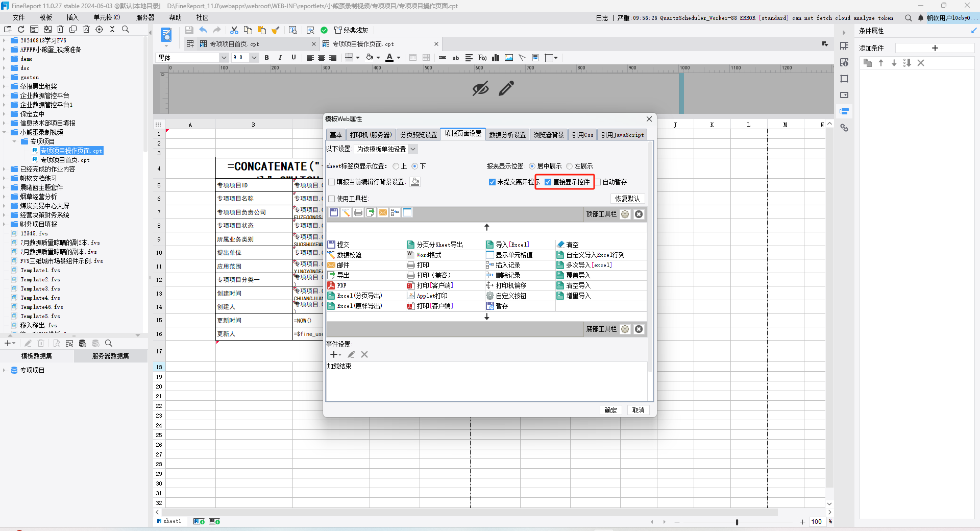Select the 下 radio for sheet tab position
Image resolution: width=980 pixels, height=531 pixels.
point(415,166)
